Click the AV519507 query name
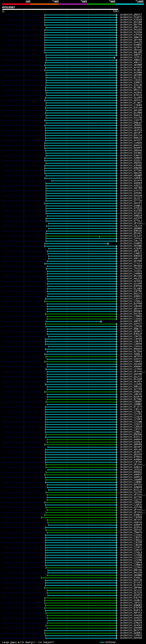 pyautogui.click(x=8, y=7)
